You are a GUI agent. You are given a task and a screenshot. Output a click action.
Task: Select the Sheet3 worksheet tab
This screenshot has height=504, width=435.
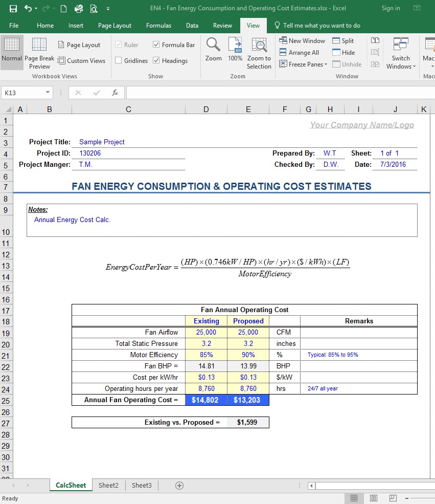pos(142,486)
